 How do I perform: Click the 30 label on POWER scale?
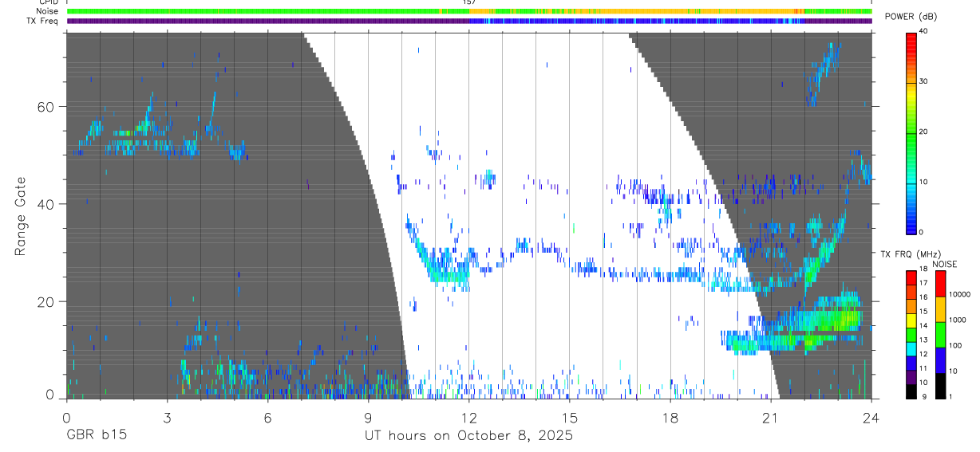point(923,81)
